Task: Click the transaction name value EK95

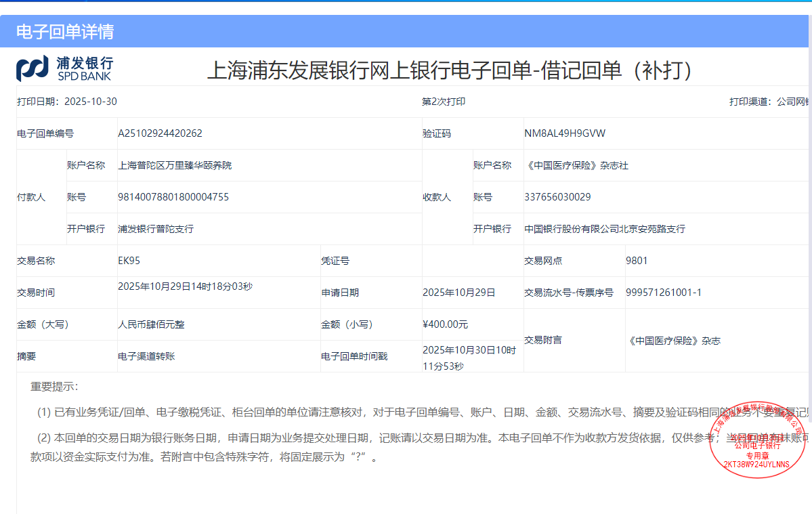Action: pos(129,261)
